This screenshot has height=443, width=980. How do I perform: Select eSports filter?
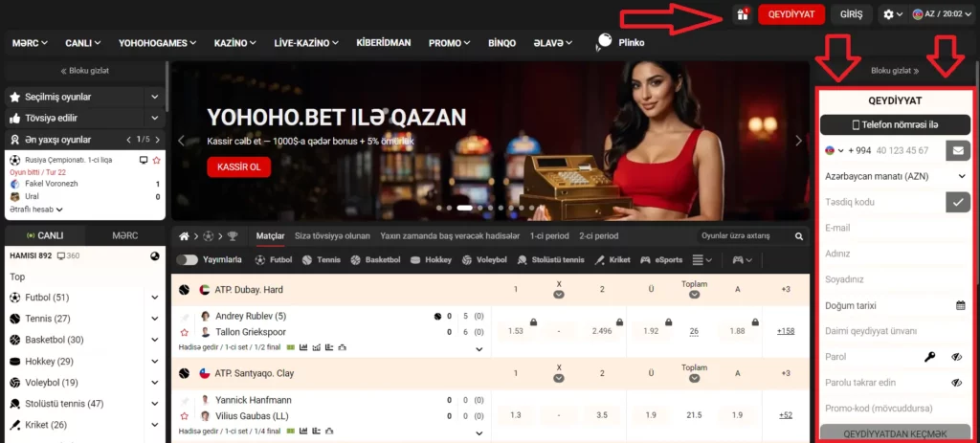[x=661, y=260]
